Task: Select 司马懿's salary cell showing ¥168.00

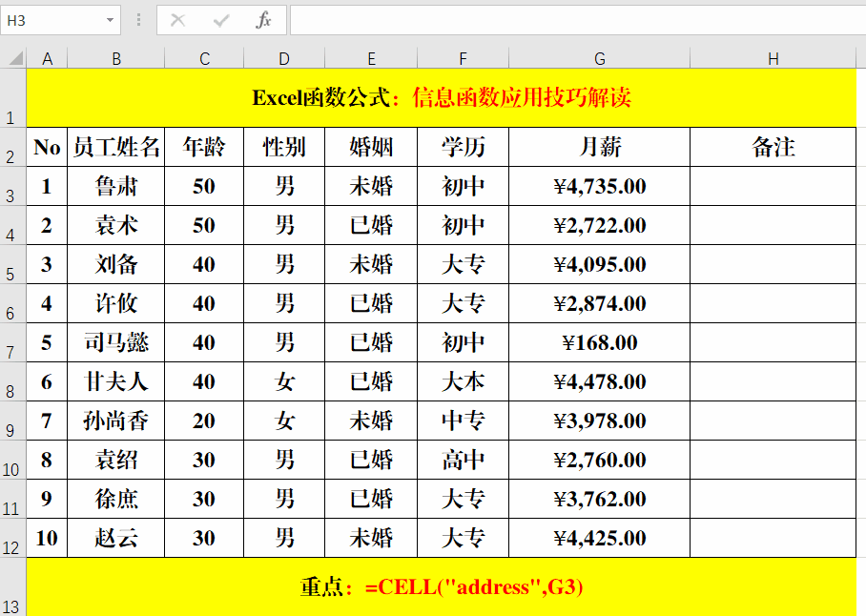Action: tap(599, 342)
